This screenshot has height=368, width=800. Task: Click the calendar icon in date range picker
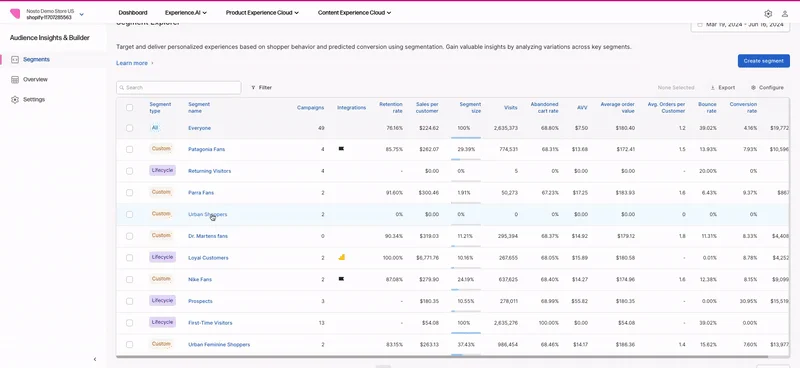(699, 24)
